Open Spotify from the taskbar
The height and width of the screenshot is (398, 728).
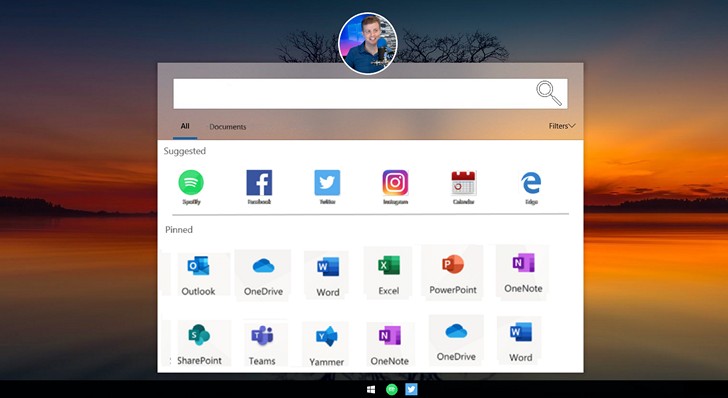[x=391, y=389]
